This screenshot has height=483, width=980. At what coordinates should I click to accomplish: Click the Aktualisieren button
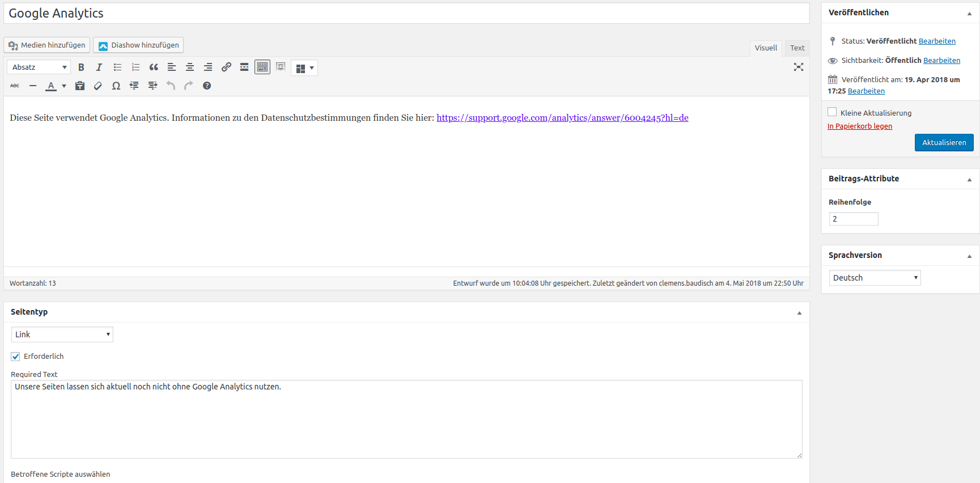[x=944, y=142]
